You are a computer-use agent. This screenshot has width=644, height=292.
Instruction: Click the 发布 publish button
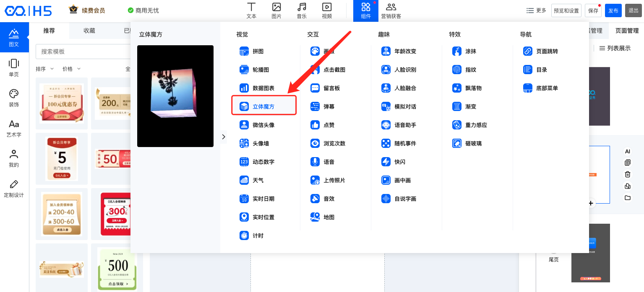(613, 10)
